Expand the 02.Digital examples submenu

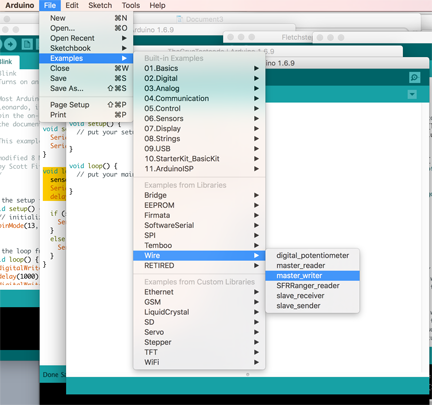coord(199,78)
